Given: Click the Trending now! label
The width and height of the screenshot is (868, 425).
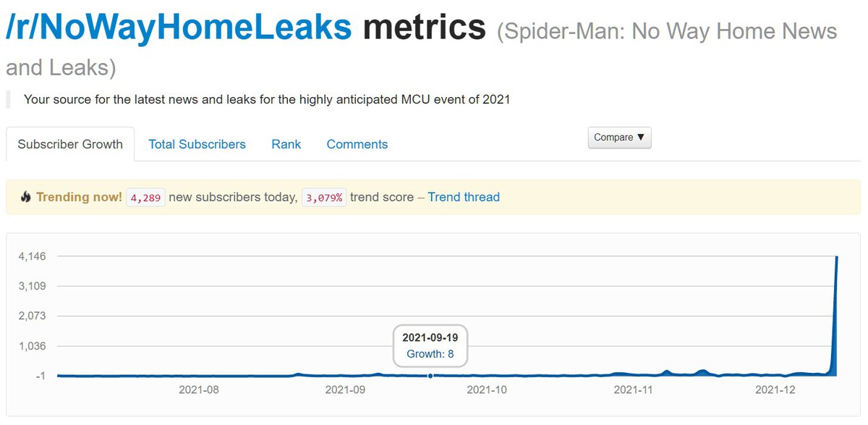Looking at the screenshot, I should click(x=79, y=197).
